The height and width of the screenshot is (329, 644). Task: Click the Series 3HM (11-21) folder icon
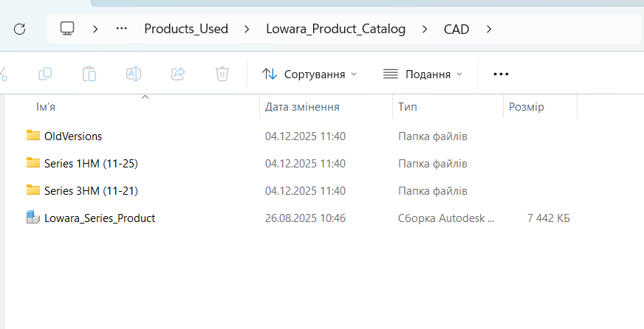coord(32,190)
